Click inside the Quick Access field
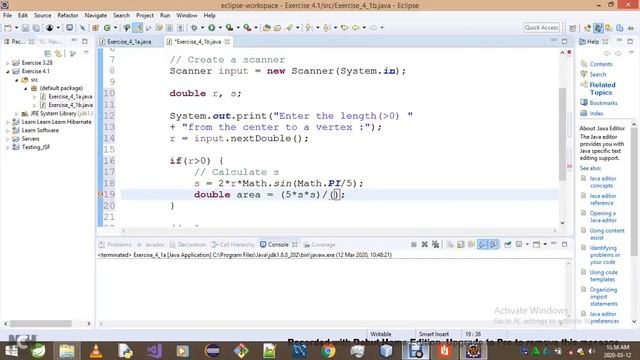This screenshot has height=360, width=640. pyautogui.click(x=541, y=27)
